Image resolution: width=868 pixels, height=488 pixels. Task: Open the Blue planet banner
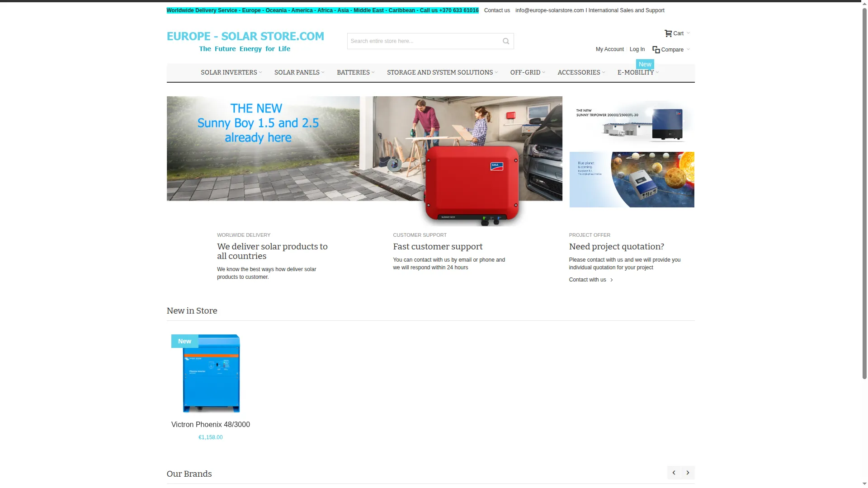coord(632,179)
